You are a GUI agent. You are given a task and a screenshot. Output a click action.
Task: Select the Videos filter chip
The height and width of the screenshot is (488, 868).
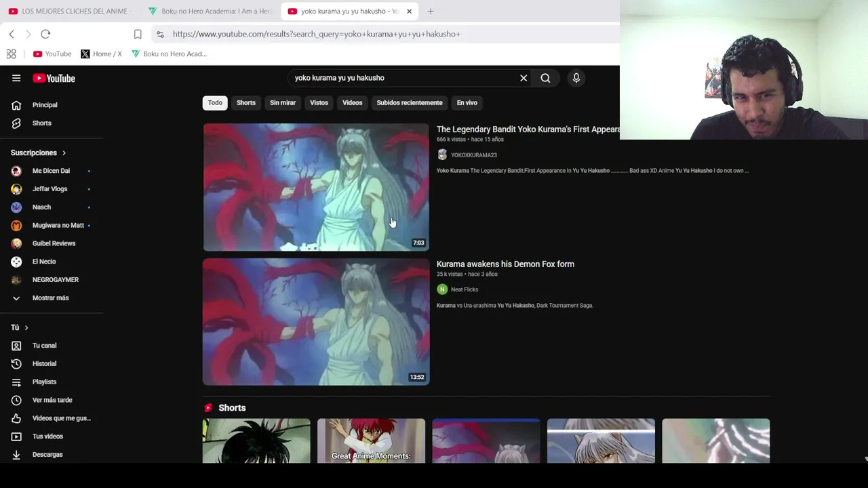[352, 102]
